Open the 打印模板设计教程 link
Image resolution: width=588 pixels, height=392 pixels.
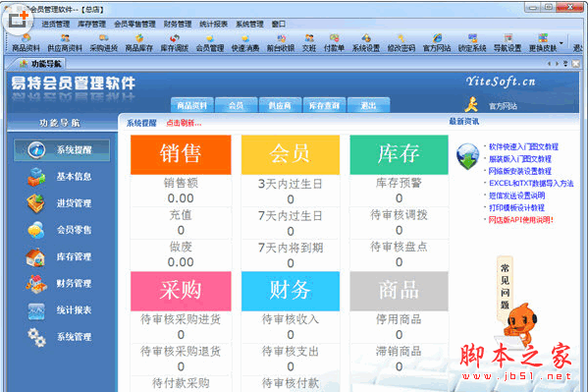[x=516, y=207]
